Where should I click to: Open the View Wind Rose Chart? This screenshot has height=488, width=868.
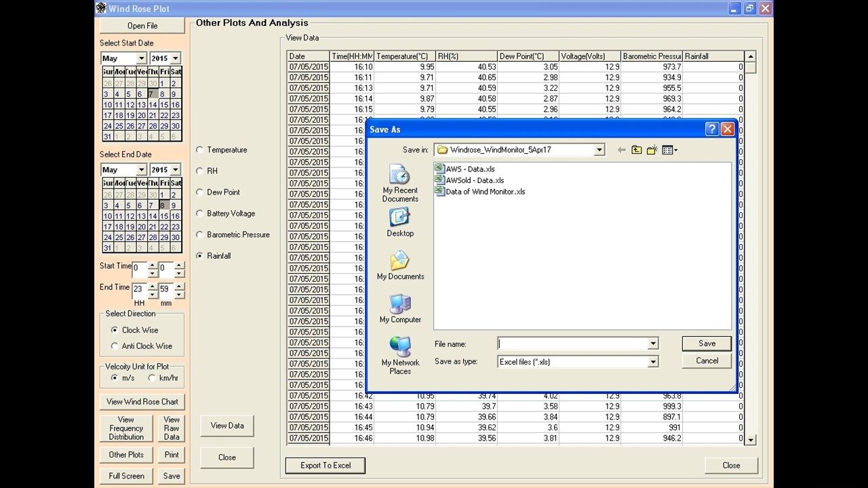(x=142, y=402)
